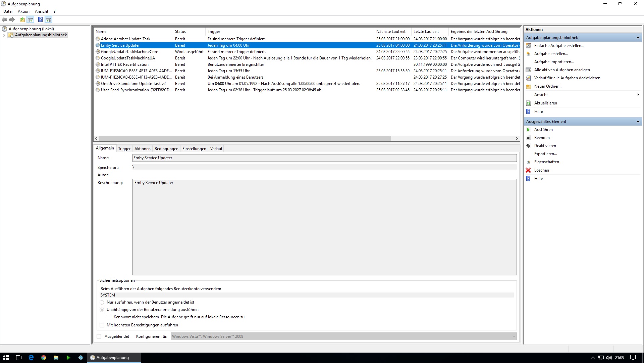Switch to the Verlauf tab
This screenshot has height=363, width=644.
pyautogui.click(x=216, y=149)
